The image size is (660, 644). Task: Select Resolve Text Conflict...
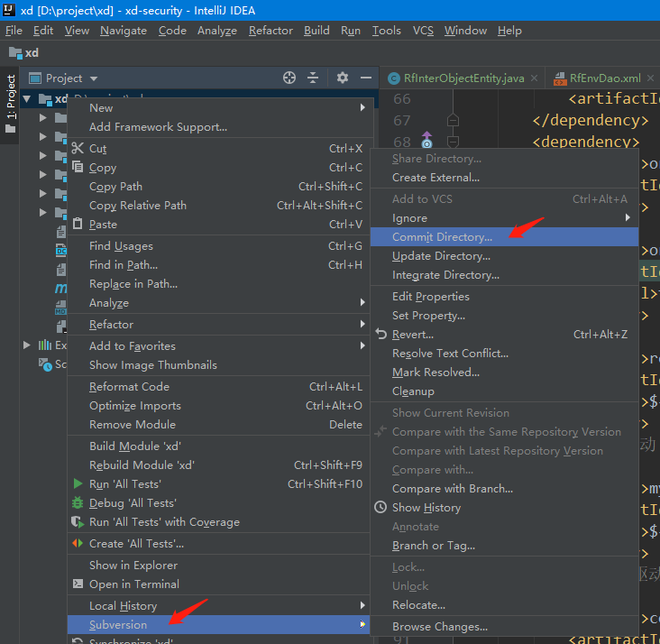(504, 353)
